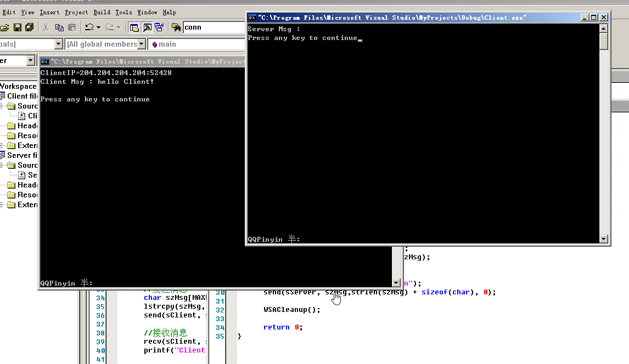Select the Client source file icon in tree
The width and height of the screenshot is (629, 364).
point(22,116)
